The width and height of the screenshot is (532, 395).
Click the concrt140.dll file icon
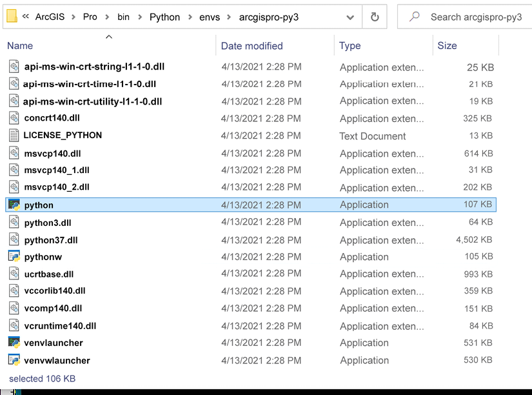pyautogui.click(x=14, y=118)
